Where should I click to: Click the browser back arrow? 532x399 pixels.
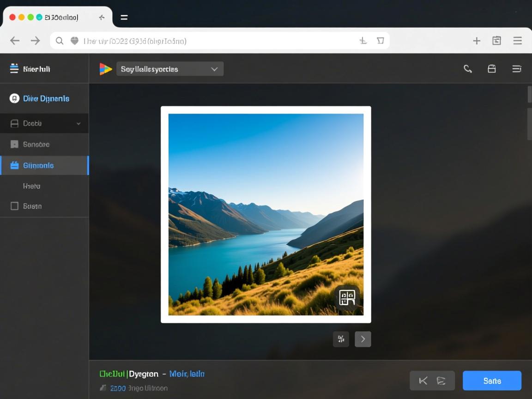[x=15, y=41]
